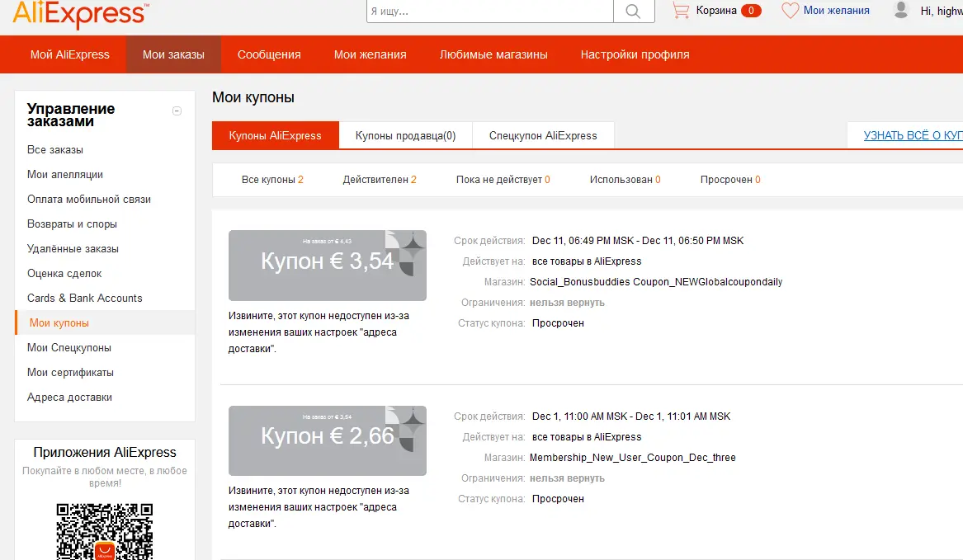This screenshot has width=963, height=560.
Task: Switch to Купоны AliExpress tab
Action: [x=275, y=136]
